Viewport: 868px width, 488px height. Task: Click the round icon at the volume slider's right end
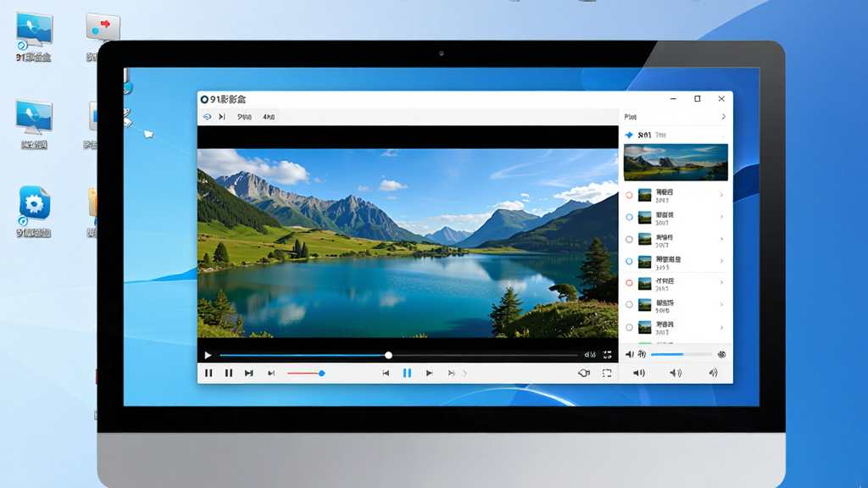[x=722, y=354]
